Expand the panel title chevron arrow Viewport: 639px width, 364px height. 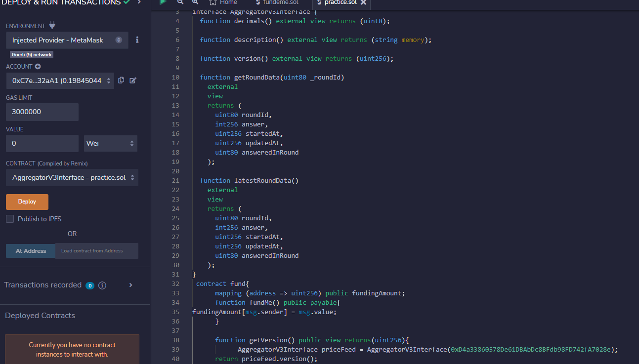(x=139, y=2)
